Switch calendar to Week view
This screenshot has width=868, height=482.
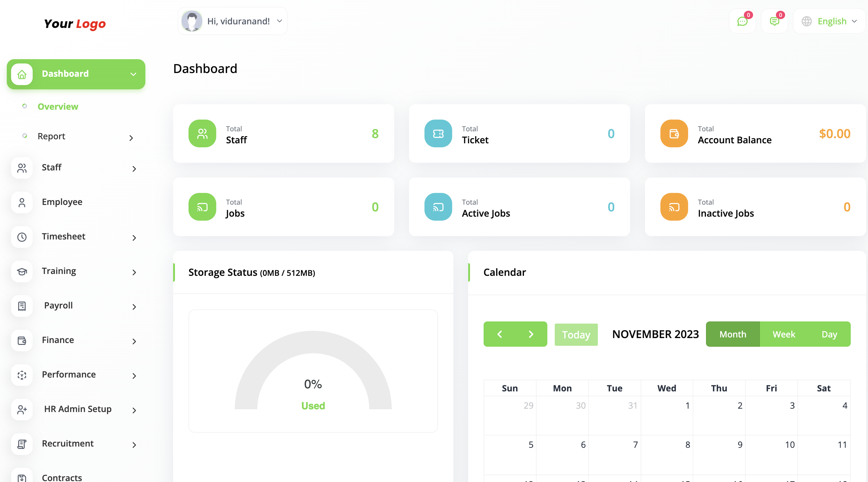pyautogui.click(x=783, y=334)
